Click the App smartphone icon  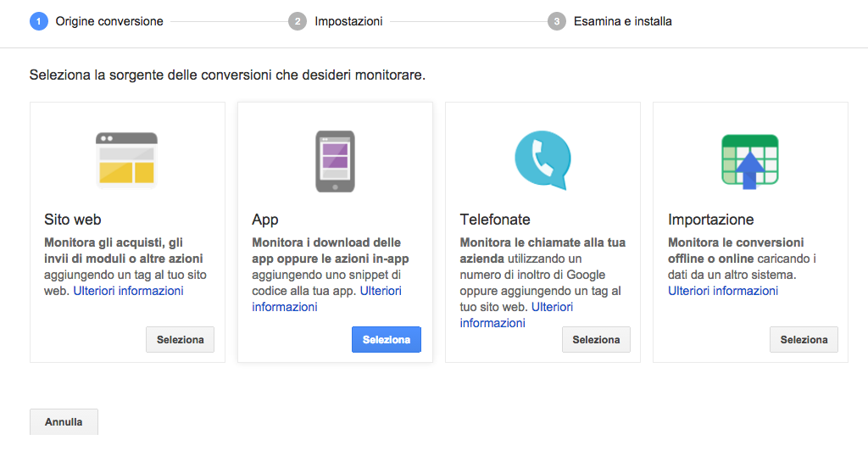point(335,162)
